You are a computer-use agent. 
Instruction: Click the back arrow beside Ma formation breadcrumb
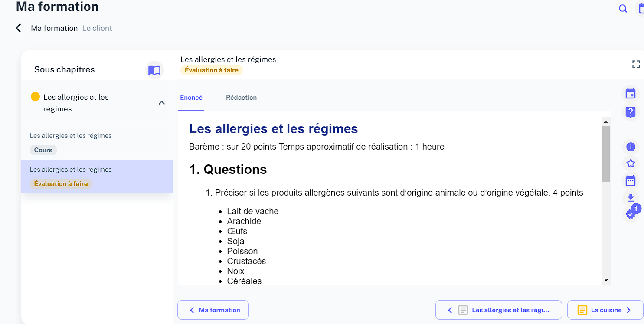[18, 28]
